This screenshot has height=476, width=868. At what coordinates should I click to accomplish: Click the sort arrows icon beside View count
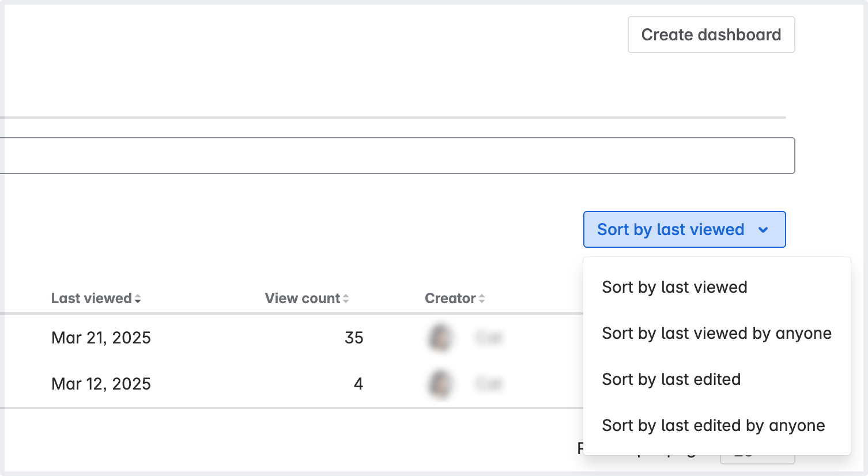coord(346,299)
